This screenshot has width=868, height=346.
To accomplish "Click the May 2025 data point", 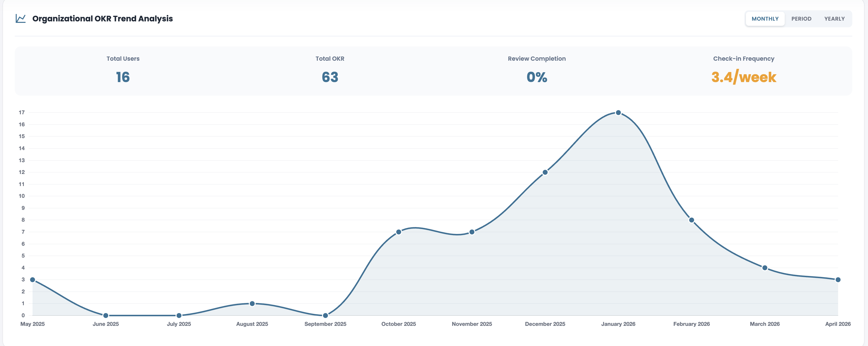I will (x=33, y=280).
